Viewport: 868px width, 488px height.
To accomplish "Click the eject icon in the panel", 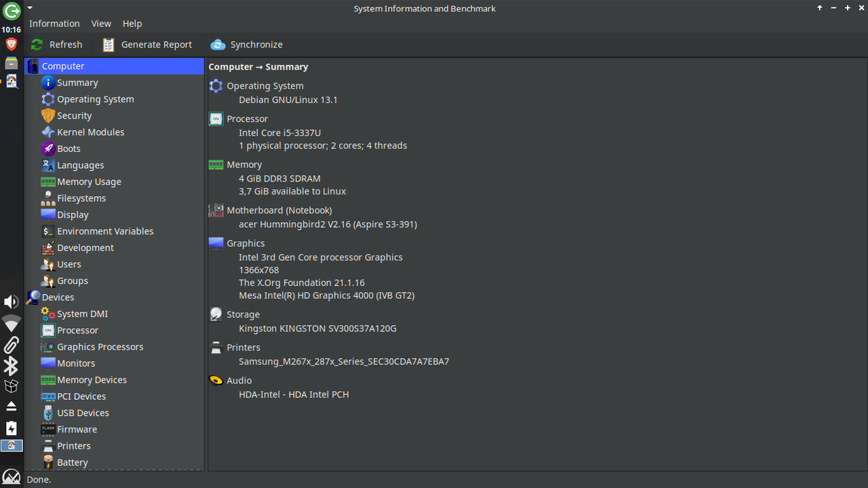I will 12,407.
